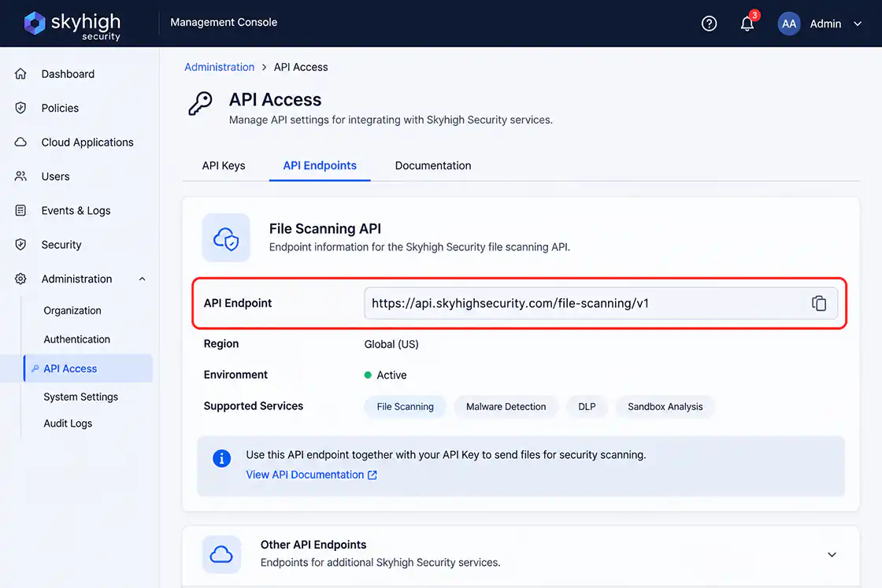Click the File Scanning API cloud-shield icon
The width and height of the screenshot is (882, 588).
point(226,238)
